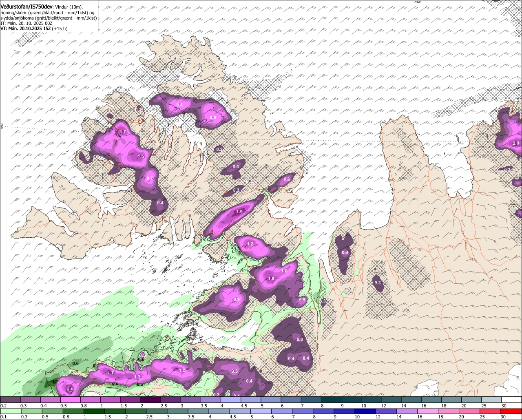Screen dimensions: 522x420
Task: Click the 0.9 snowfall value on the map
Action: (237, 300)
